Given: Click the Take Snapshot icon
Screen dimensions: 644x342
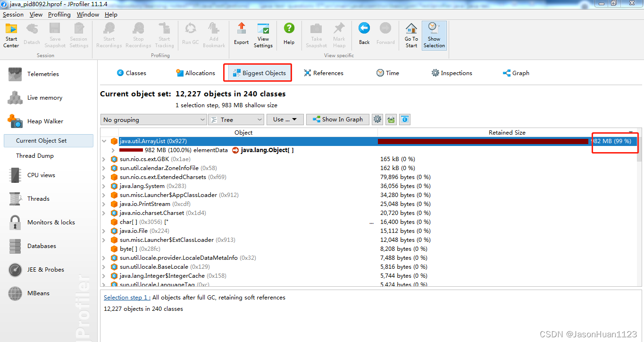Looking at the screenshot, I should pos(317,35).
